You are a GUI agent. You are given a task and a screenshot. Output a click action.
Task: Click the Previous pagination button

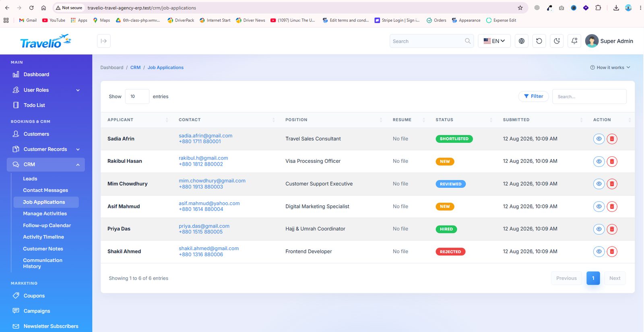(566, 278)
